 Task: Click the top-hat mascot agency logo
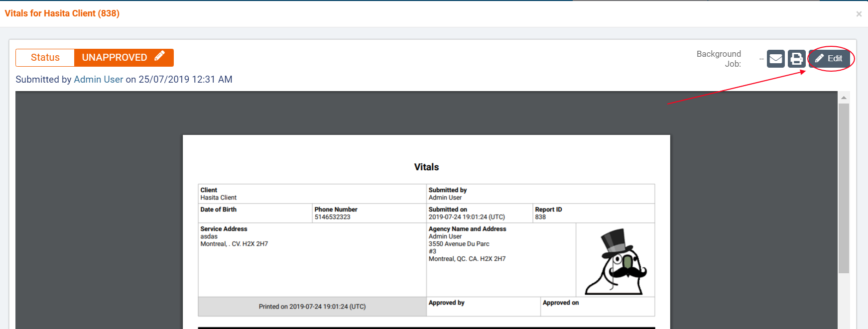point(616,261)
